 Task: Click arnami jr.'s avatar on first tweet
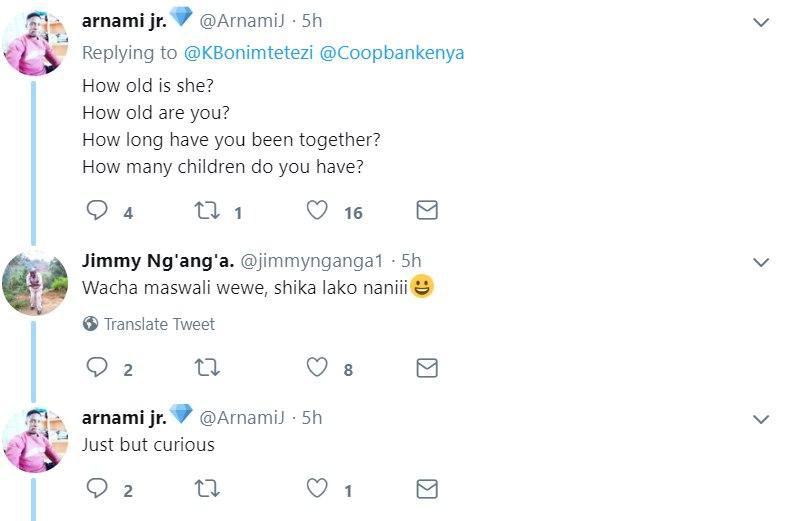click(35, 43)
